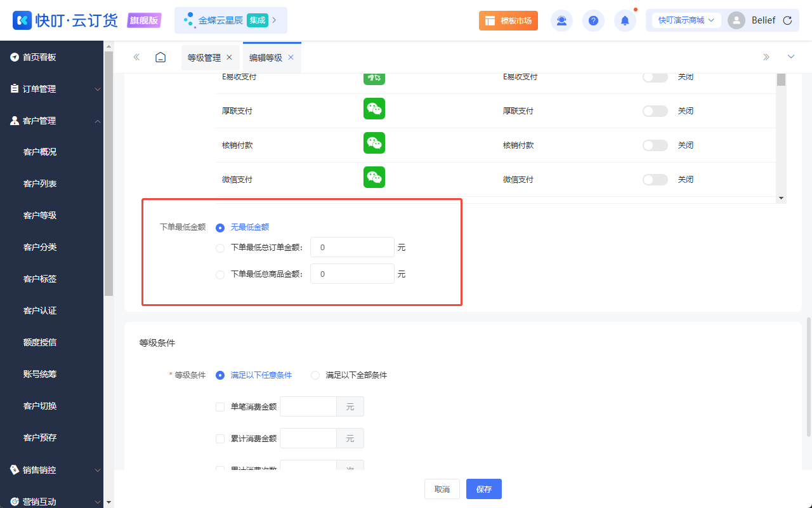The image size is (812, 508).
Task: Click the double left arrow tab scroller
Action: (x=136, y=57)
